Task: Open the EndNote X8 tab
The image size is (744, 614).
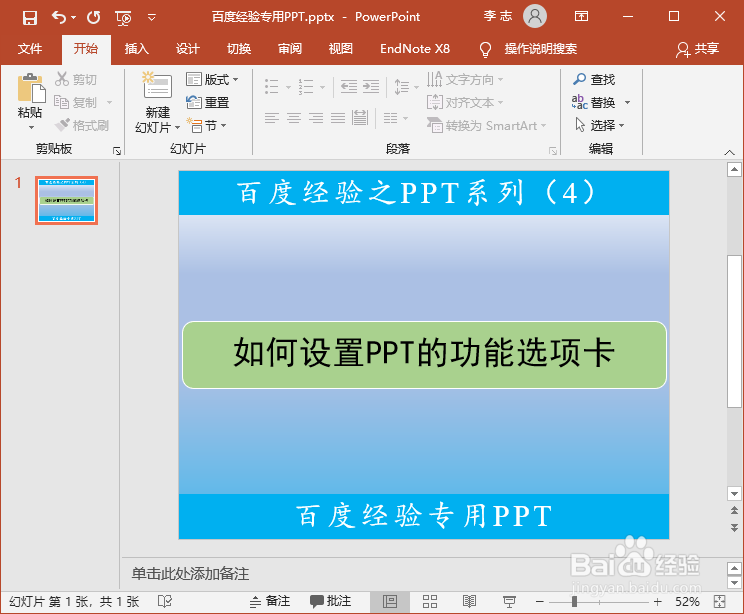Action: (x=415, y=48)
